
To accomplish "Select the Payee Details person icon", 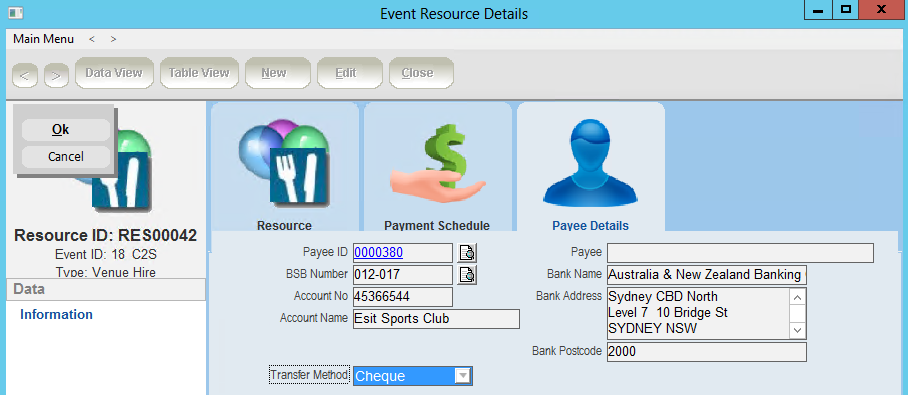I will coord(590,163).
